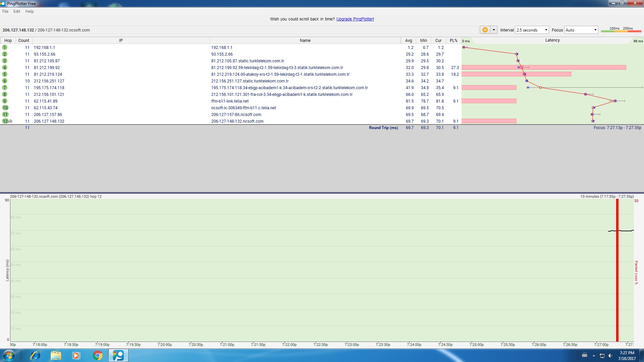Select hop 6 green circle icon
This screenshot has width=644, height=362.
[x=5, y=81]
